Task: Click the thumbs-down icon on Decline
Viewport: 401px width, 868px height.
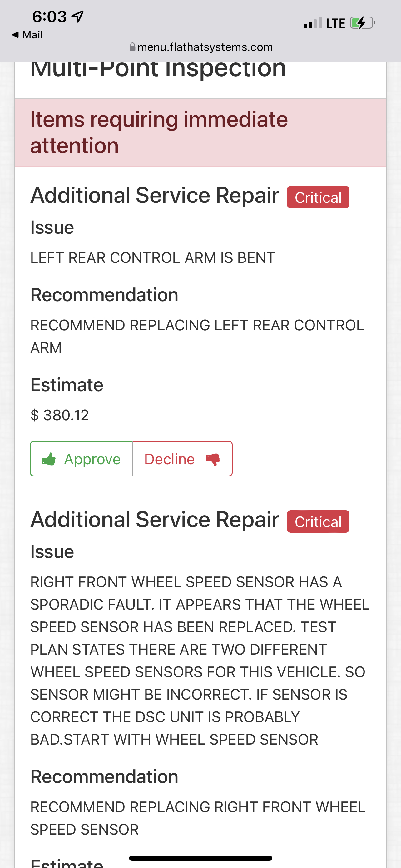Action: 213,459
